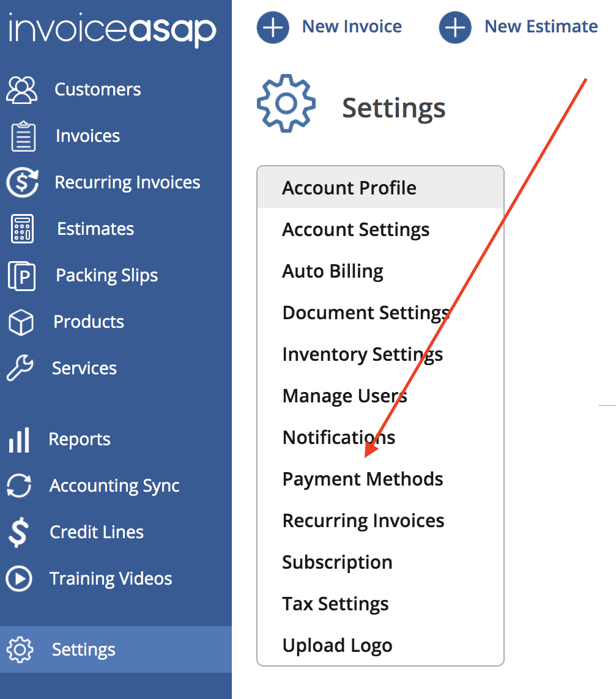Select Account Profile in settings list
The height and width of the screenshot is (699, 616).
coord(380,187)
